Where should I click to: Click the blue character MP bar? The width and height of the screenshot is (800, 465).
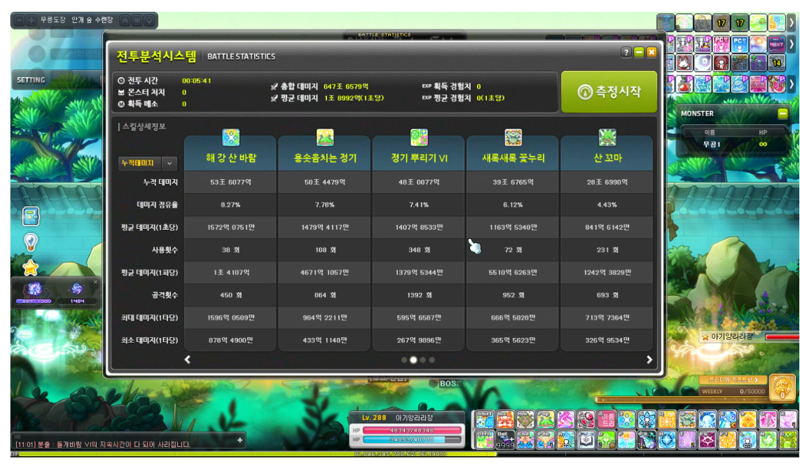point(412,439)
